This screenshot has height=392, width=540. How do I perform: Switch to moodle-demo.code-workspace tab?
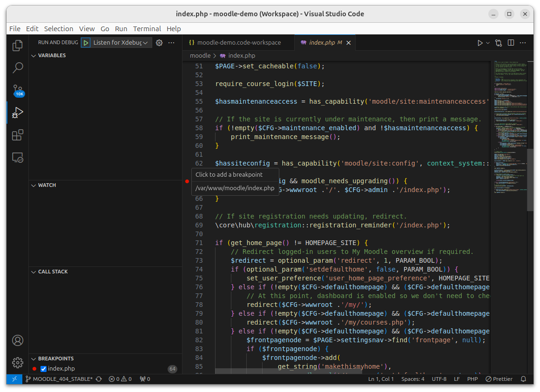[x=239, y=43]
